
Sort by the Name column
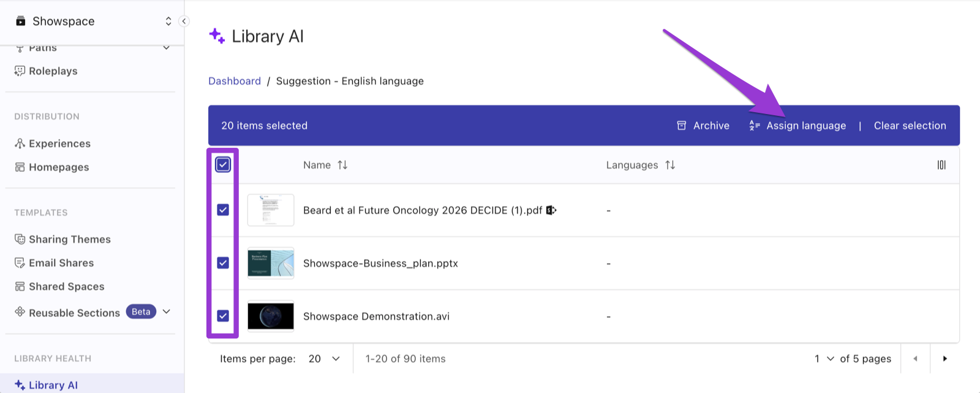click(x=317, y=165)
